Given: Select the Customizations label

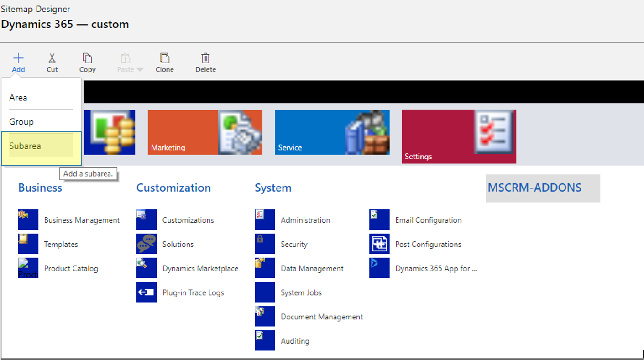Looking at the screenshot, I should tap(188, 220).
